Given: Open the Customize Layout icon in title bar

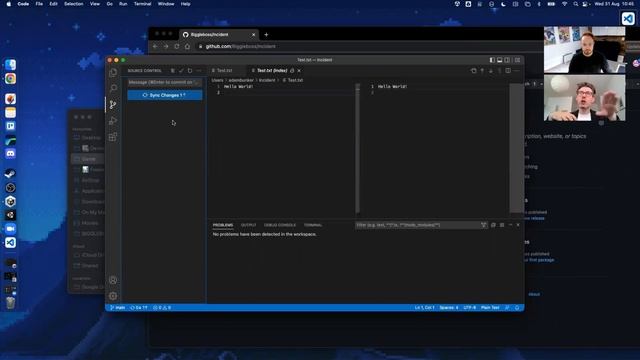Looking at the screenshot, I should coord(518,60).
